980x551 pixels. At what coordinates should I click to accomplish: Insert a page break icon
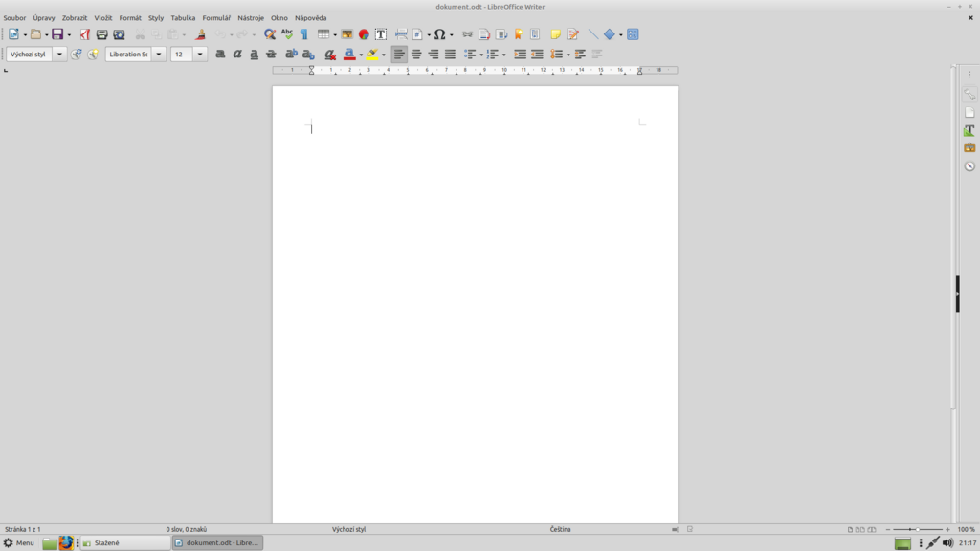click(401, 34)
